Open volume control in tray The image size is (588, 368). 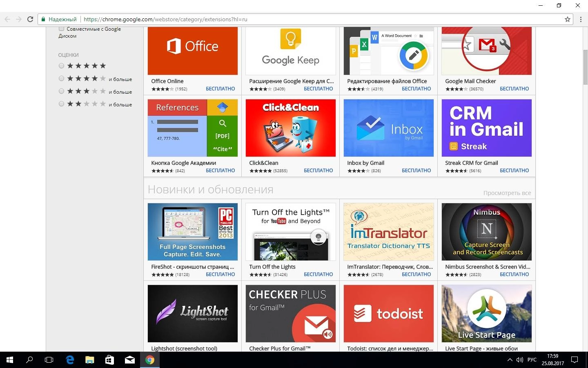click(x=520, y=360)
